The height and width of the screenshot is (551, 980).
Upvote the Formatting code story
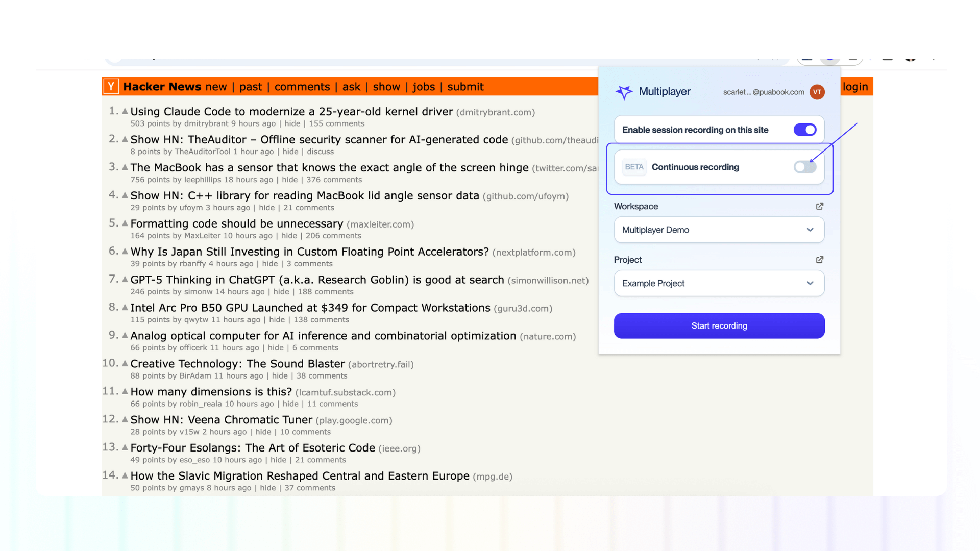coord(125,223)
